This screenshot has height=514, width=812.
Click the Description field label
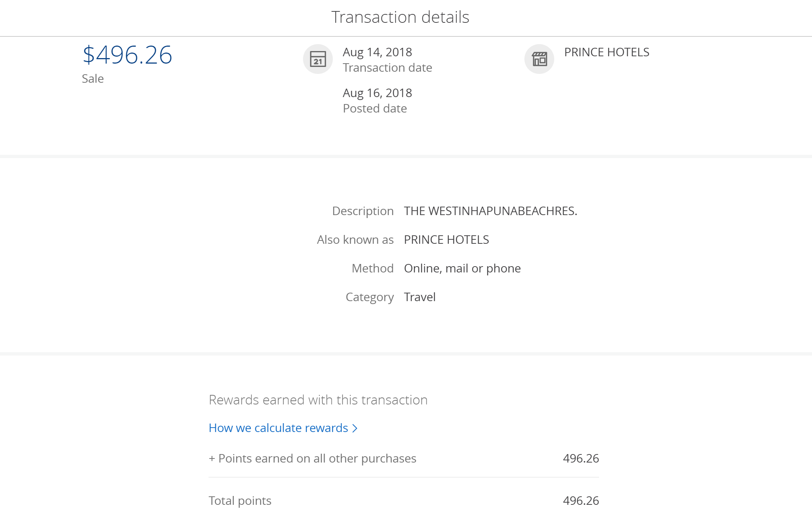[x=363, y=211]
